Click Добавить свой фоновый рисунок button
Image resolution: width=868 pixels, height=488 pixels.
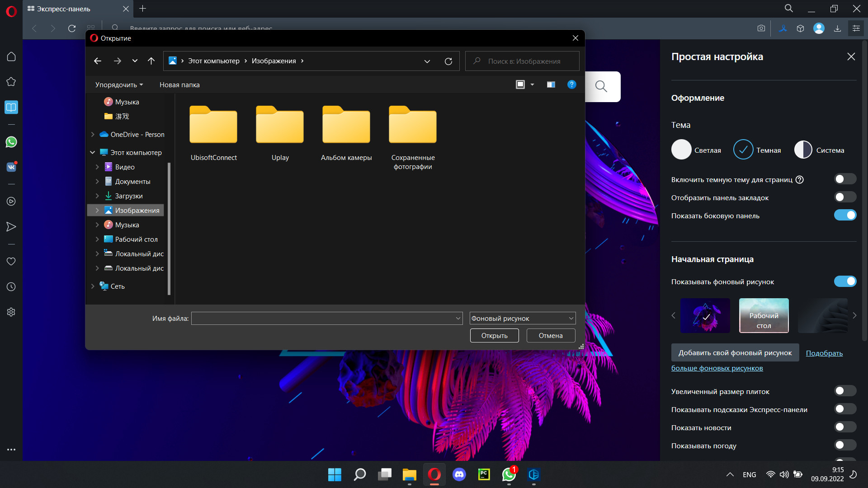(x=735, y=353)
